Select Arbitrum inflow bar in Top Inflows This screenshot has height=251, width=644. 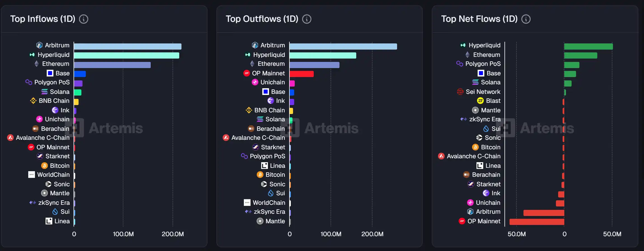(x=128, y=47)
